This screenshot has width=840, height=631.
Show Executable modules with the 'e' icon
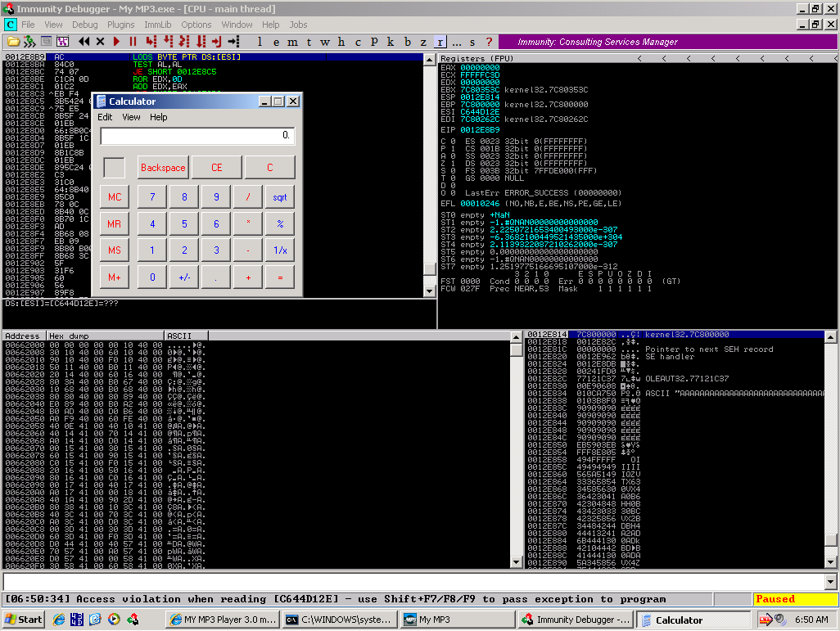[277, 42]
